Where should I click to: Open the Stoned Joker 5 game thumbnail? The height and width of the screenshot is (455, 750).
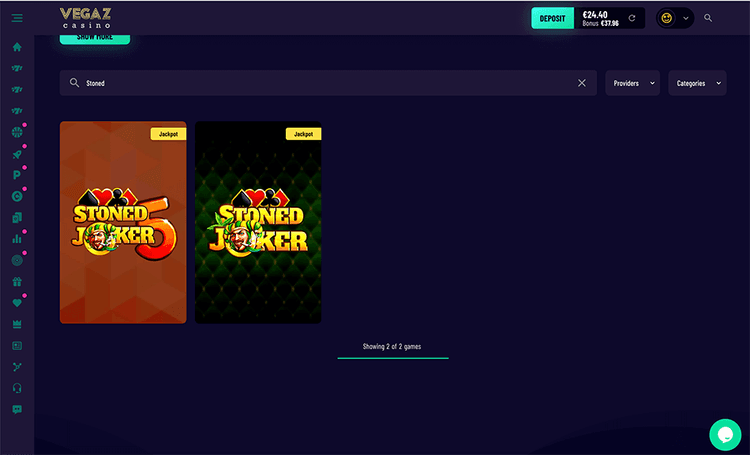(123, 222)
